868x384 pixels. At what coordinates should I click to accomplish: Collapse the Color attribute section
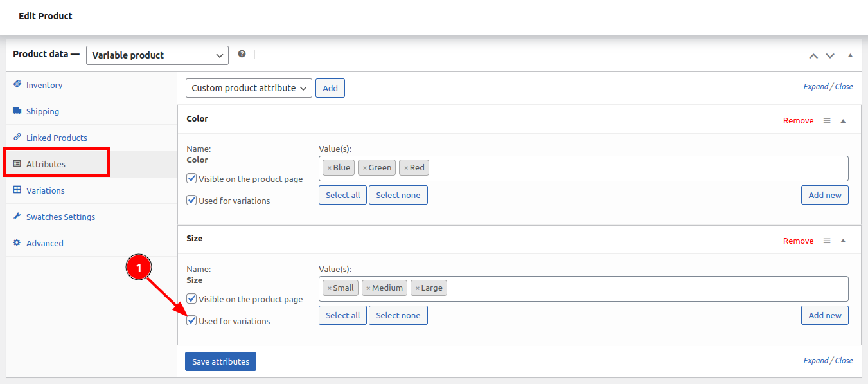pyautogui.click(x=843, y=120)
